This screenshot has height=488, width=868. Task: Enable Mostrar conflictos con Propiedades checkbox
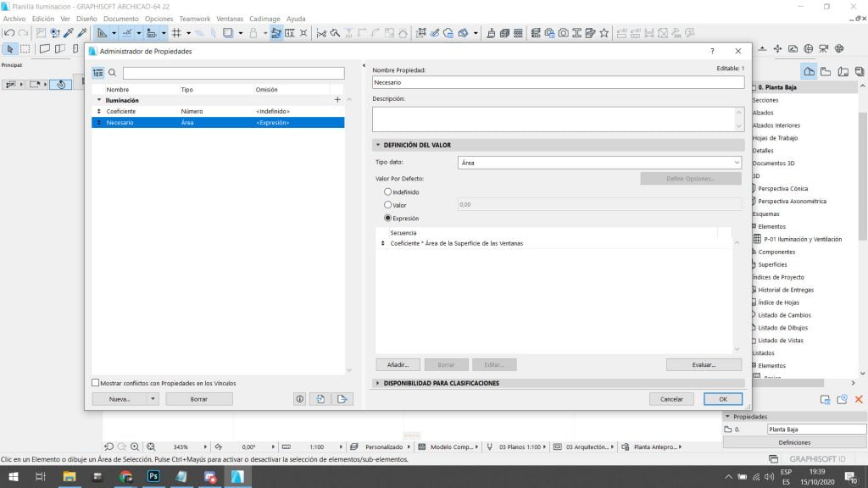(96, 383)
